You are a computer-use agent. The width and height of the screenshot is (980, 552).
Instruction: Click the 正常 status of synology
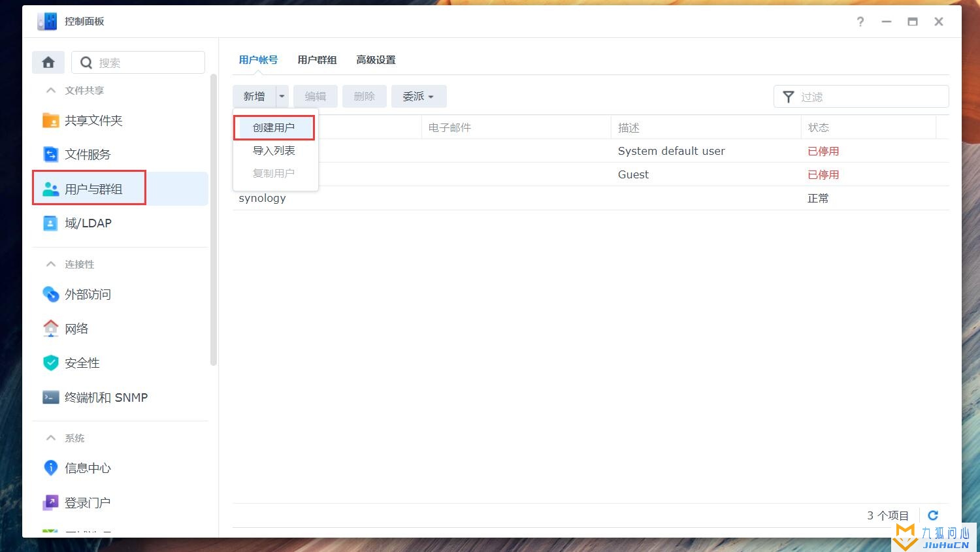[x=818, y=198]
